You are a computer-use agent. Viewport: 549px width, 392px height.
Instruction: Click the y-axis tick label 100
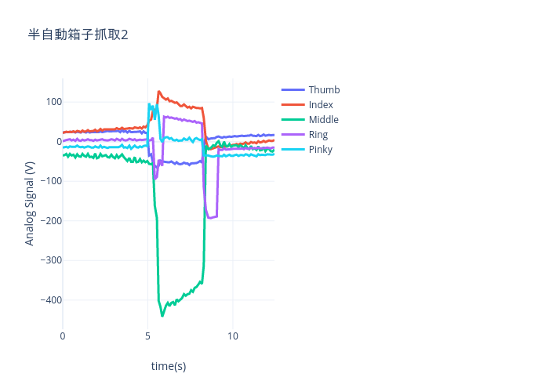(x=54, y=102)
